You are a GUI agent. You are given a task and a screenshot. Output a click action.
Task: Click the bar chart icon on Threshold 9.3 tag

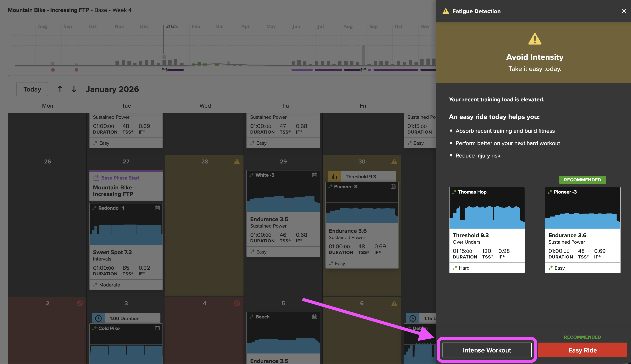pyautogui.click(x=334, y=177)
